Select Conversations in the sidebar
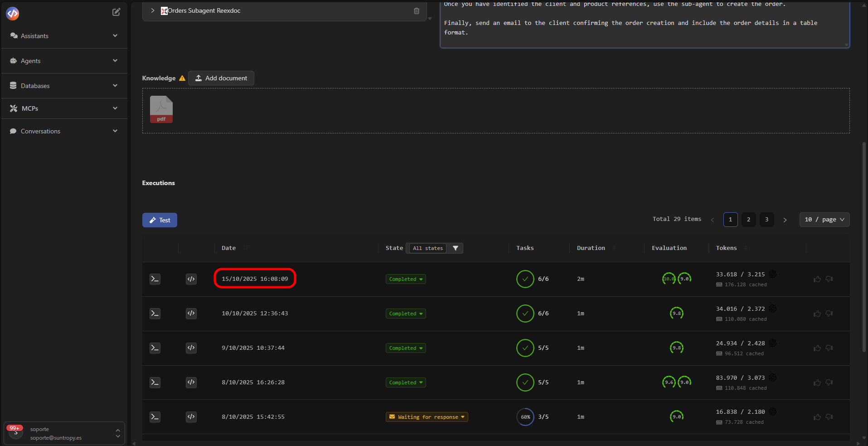Image resolution: width=868 pixels, height=446 pixels. click(x=40, y=131)
